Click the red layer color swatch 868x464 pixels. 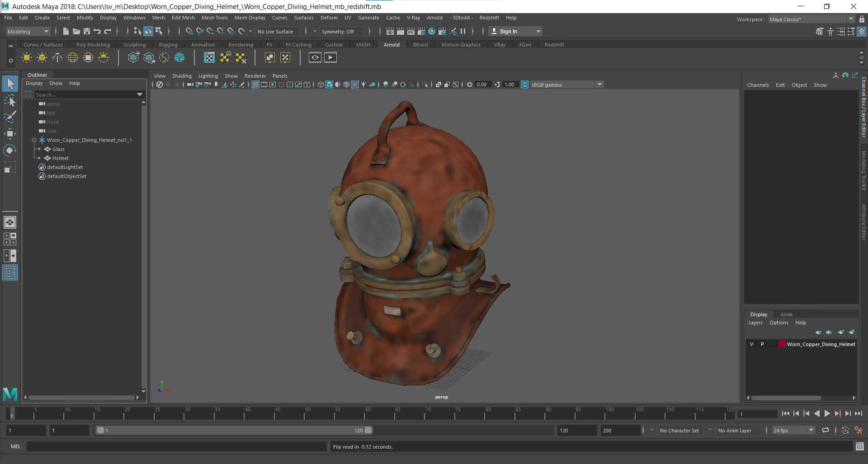tap(782, 344)
